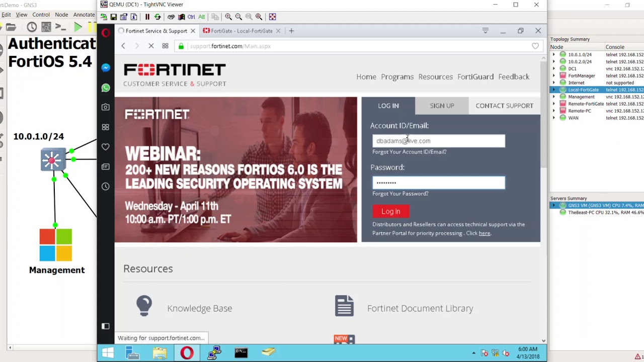Image resolution: width=644 pixels, height=362 pixels.
Task: Click the Windows Start button
Action: pos(108,353)
